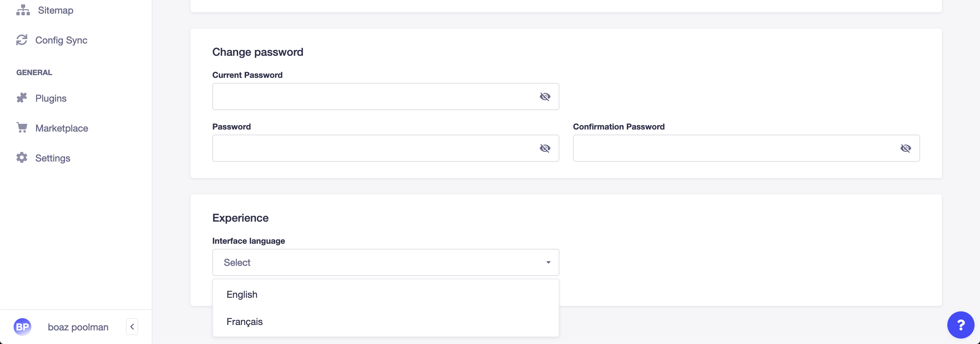Open the help question mark button
The width and height of the screenshot is (980, 344).
tap(961, 325)
